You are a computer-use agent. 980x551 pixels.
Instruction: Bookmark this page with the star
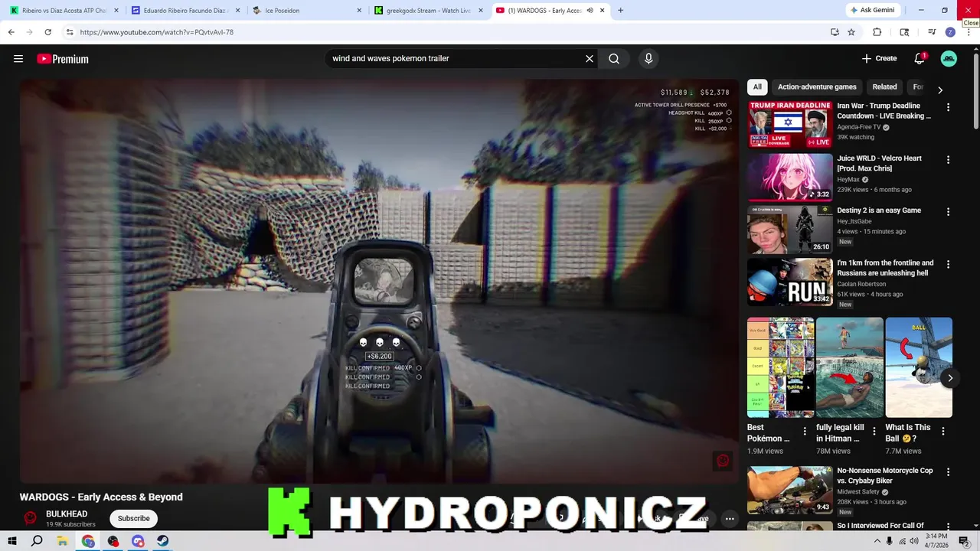click(851, 32)
